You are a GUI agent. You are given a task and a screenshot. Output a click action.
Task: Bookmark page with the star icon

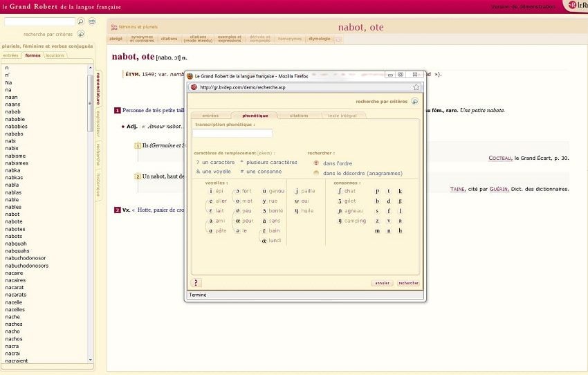(416, 87)
